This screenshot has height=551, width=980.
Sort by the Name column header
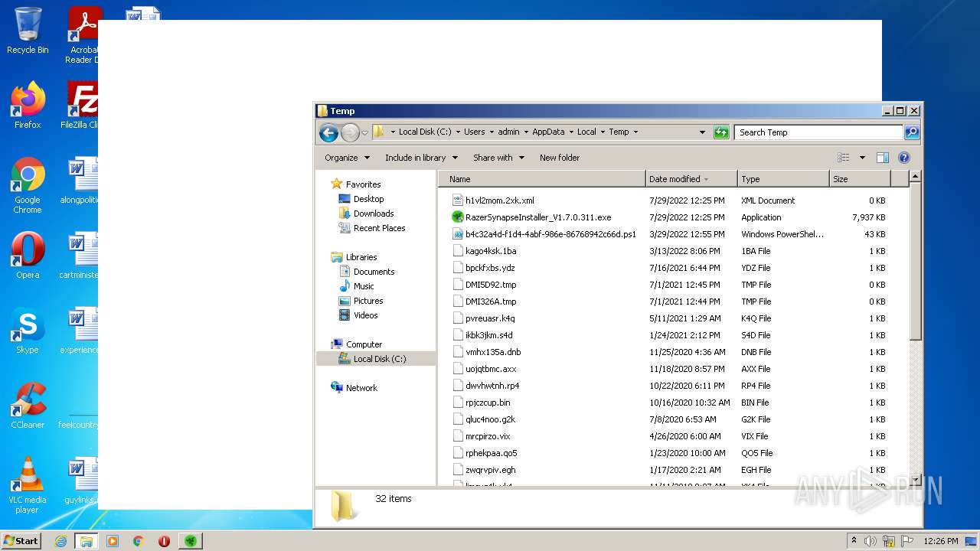(x=542, y=179)
